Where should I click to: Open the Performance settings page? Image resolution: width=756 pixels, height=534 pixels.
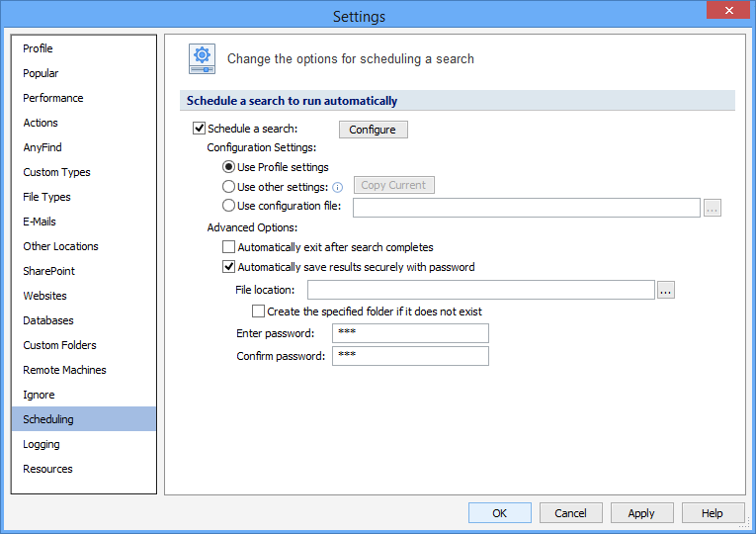coord(53,98)
